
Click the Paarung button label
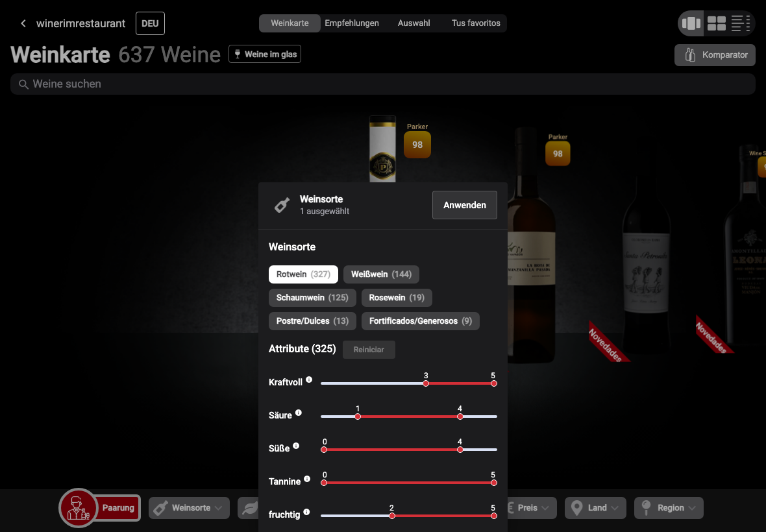tap(118, 507)
